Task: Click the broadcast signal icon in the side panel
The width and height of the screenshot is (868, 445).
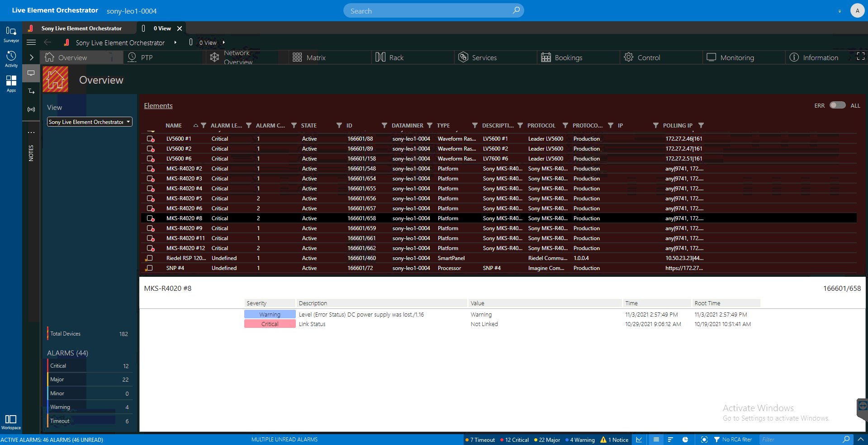Action: coord(31,109)
